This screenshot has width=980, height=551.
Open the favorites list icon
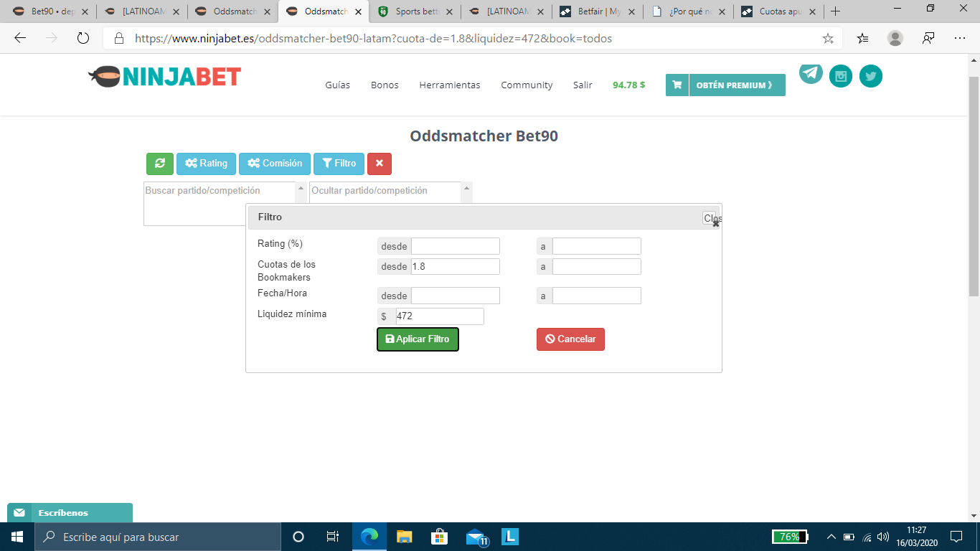pos(863,39)
